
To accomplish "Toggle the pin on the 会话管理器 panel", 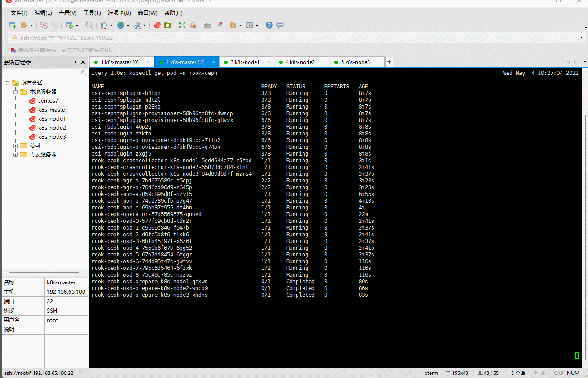I will pyautogui.click(x=75, y=62).
